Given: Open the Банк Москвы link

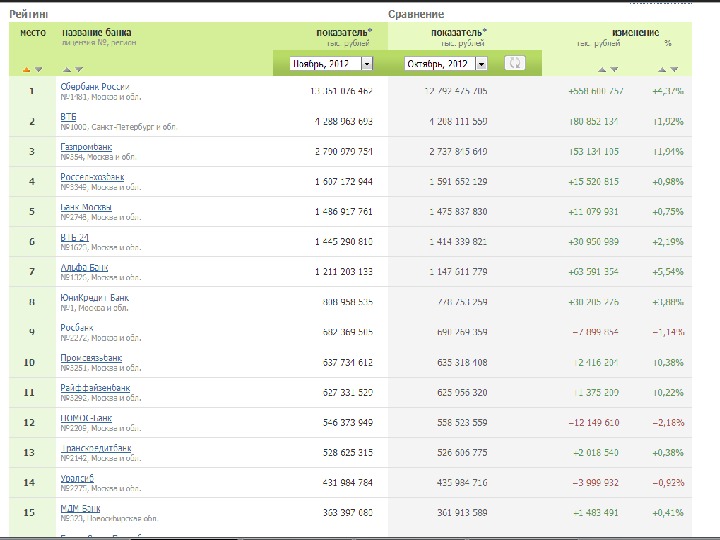Looking at the screenshot, I should (x=86, y=207).
